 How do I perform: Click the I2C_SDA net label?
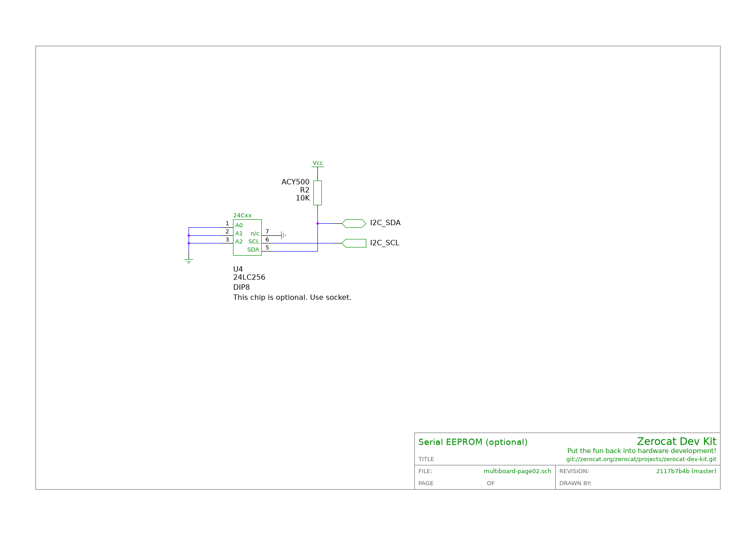pos(385,223)
